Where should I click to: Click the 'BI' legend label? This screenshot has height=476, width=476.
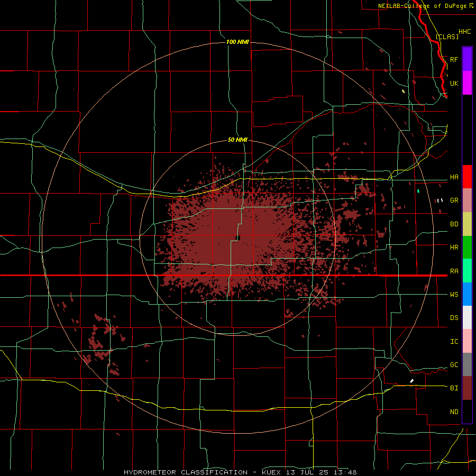tap(454, 388)
